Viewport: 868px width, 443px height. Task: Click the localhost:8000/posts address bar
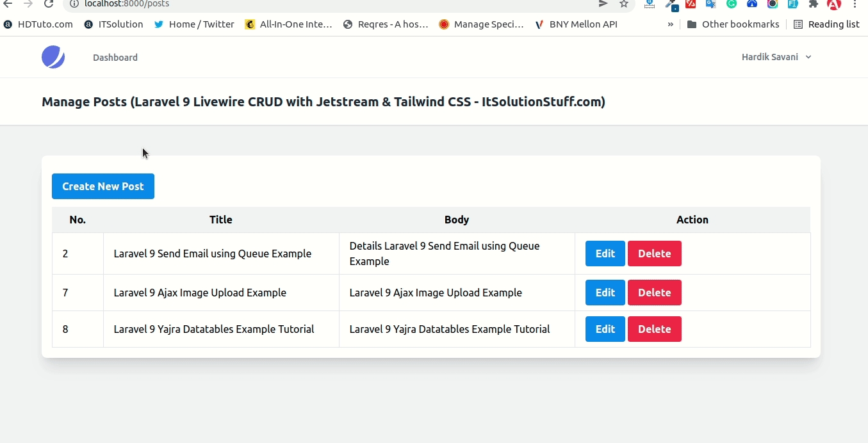(x=320, y=4)
